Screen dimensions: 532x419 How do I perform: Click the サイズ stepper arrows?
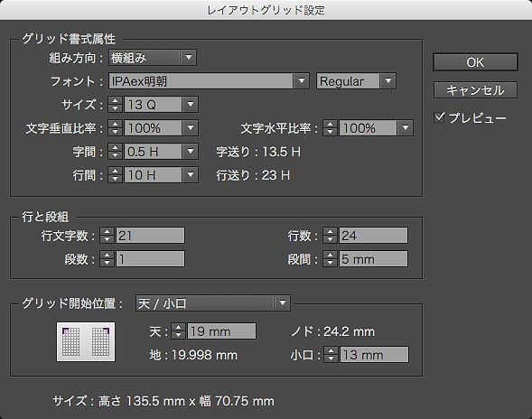point(115,105)
